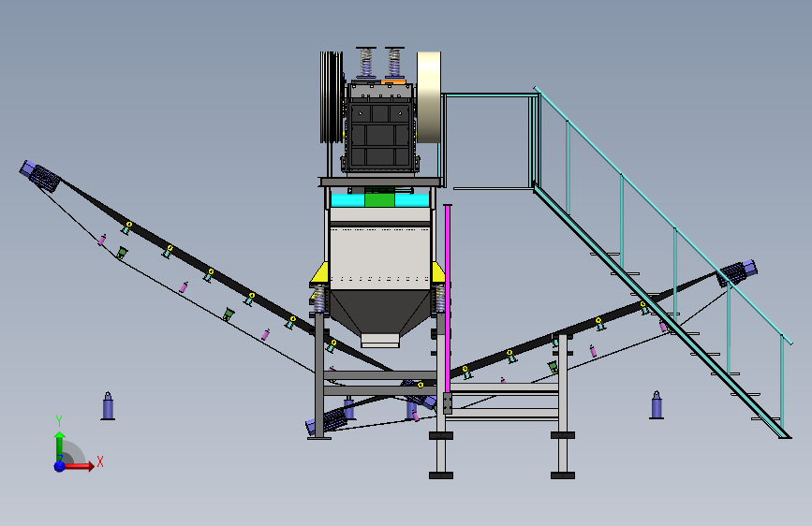Select the coil spring left of the hopper

319,299
